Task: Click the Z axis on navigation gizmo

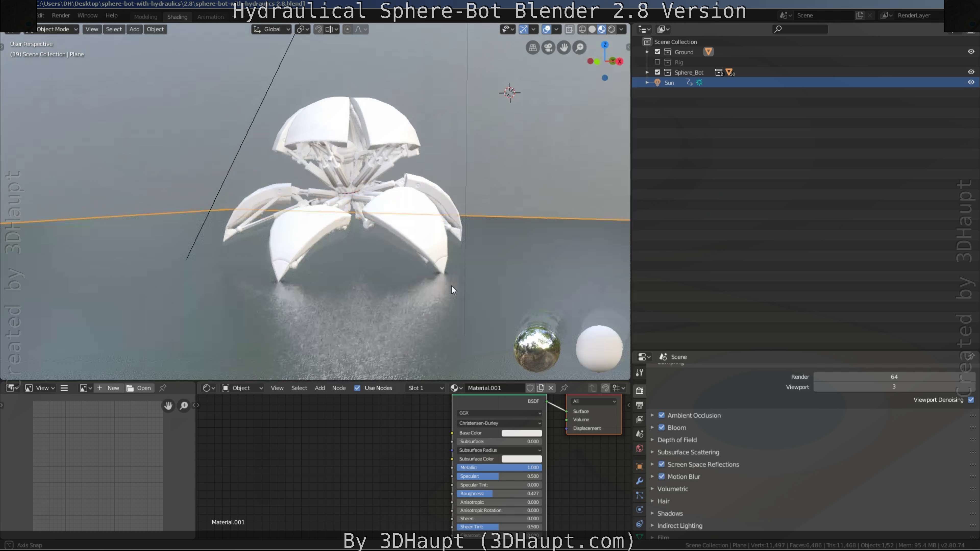Action: point(605,45)
